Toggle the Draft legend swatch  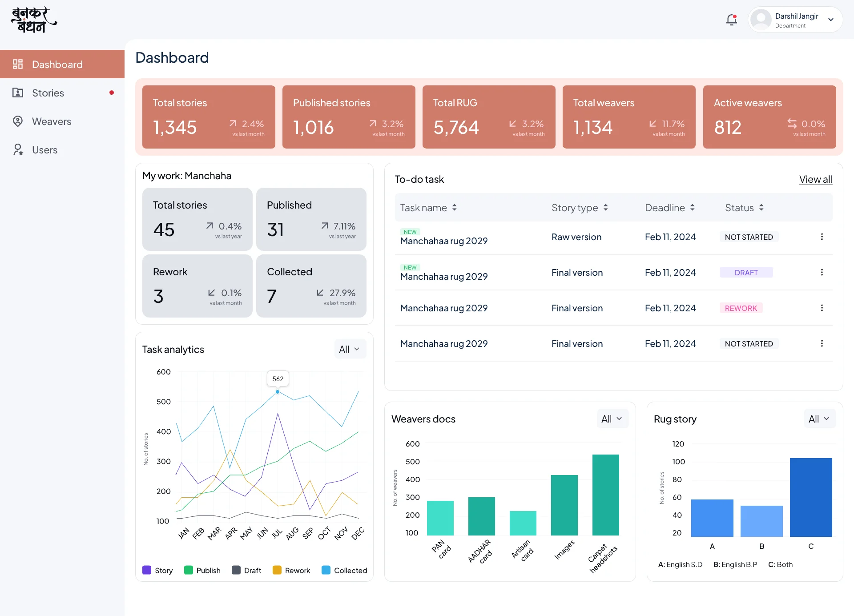[x=236, y=570]
